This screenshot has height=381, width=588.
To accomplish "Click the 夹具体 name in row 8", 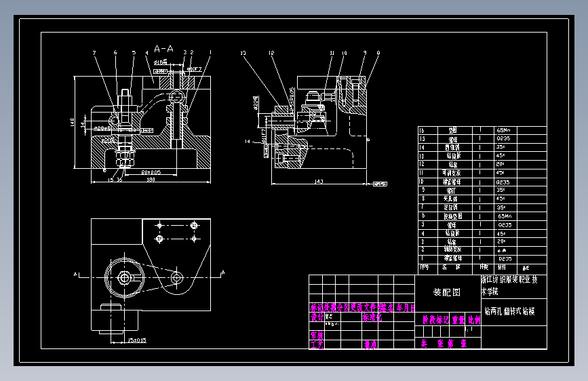I will tap(450, 199).
